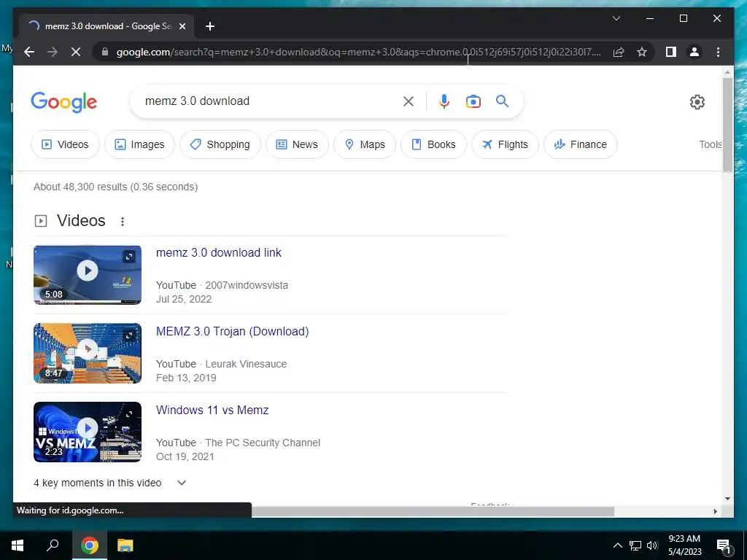This screenshot has height=560, width=747.
Task: Click the horizontal scrollbar at bottom
Action: click(433, 511)
